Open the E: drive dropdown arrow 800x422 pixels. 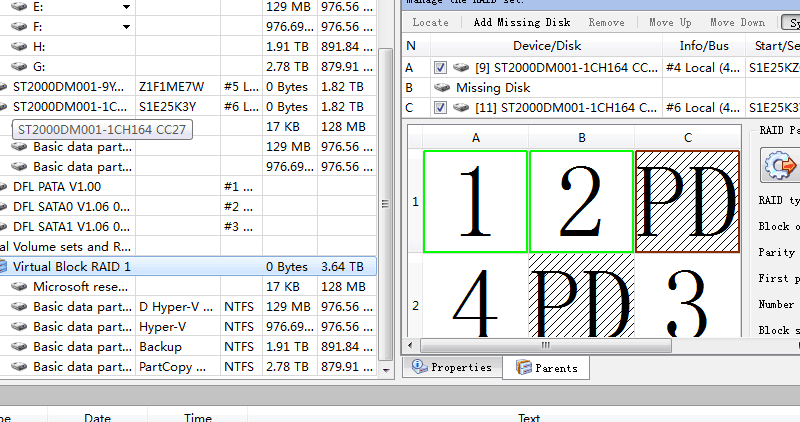126,7
